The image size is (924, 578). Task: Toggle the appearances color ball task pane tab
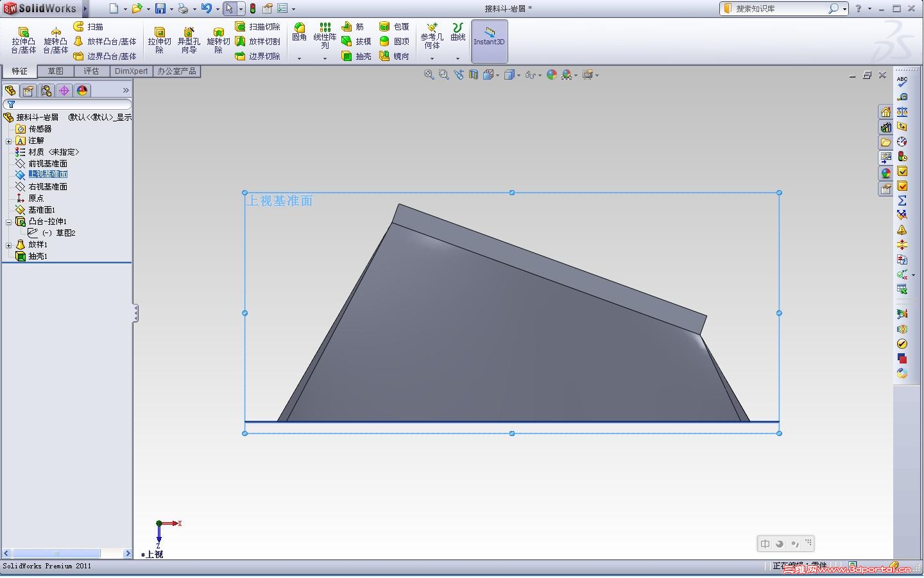pos(886,173)
